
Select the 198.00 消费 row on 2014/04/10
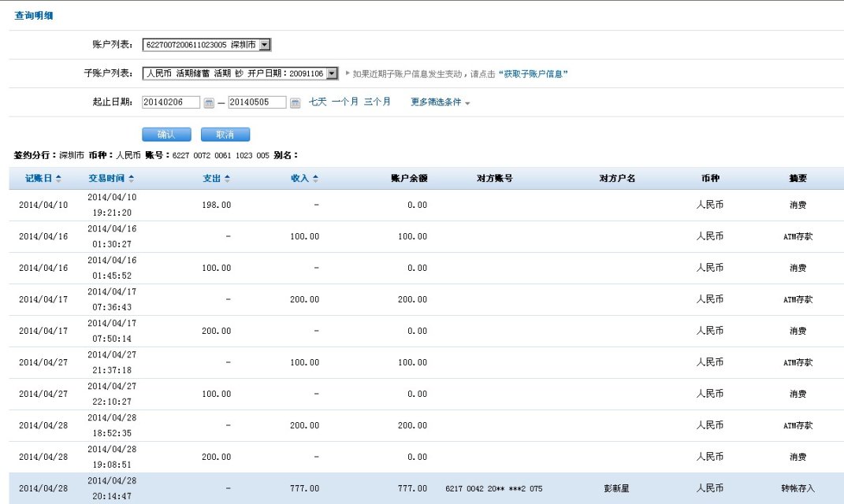pos(426,205)
